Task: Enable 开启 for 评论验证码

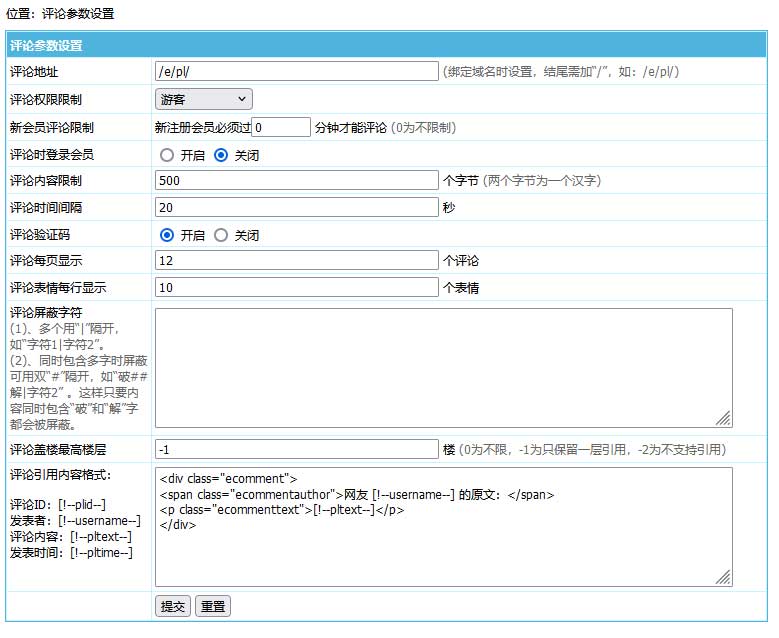Action: (x=167, y=235)
